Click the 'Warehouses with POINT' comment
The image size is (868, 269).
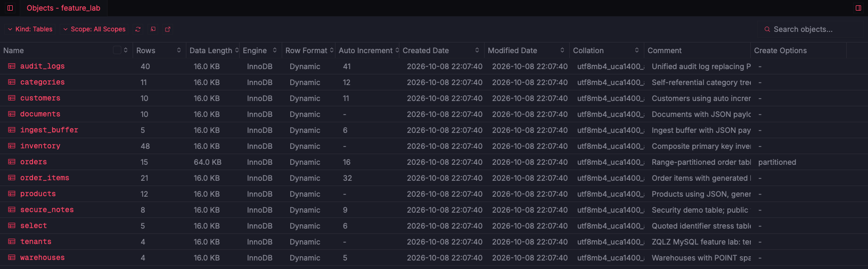[701, 258]
